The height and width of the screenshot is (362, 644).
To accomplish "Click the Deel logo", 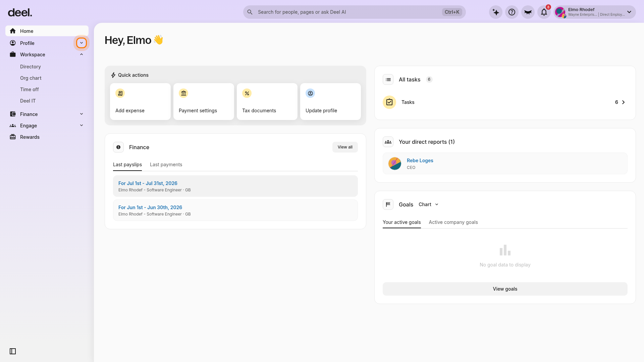I will 20,13.
